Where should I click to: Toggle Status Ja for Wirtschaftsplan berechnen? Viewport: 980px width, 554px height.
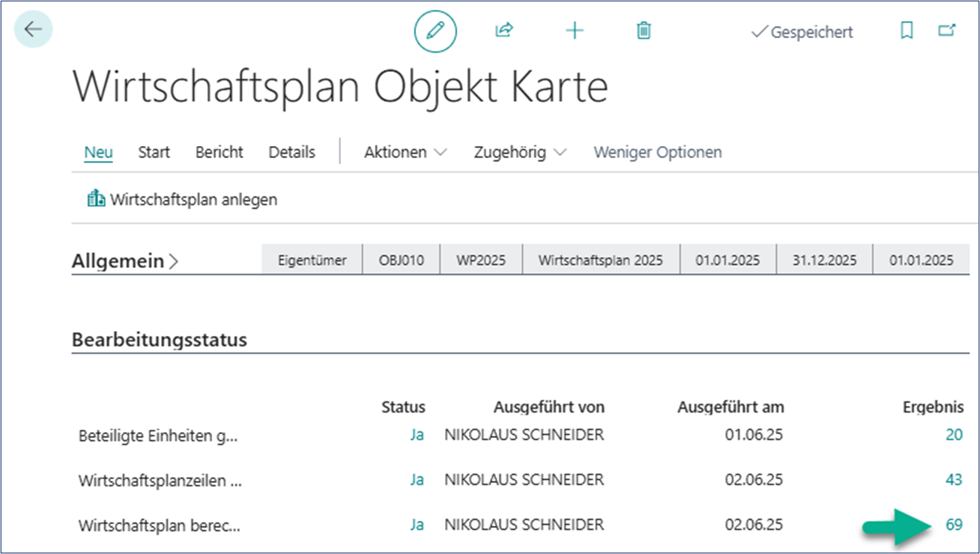click(x=417, y=525)
